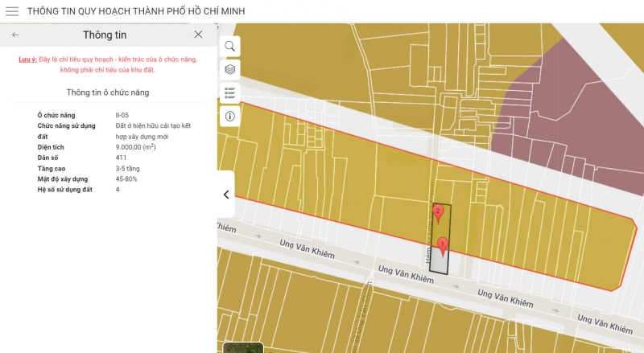
Task: Open the hamburger menu
Action: [12, 11]
